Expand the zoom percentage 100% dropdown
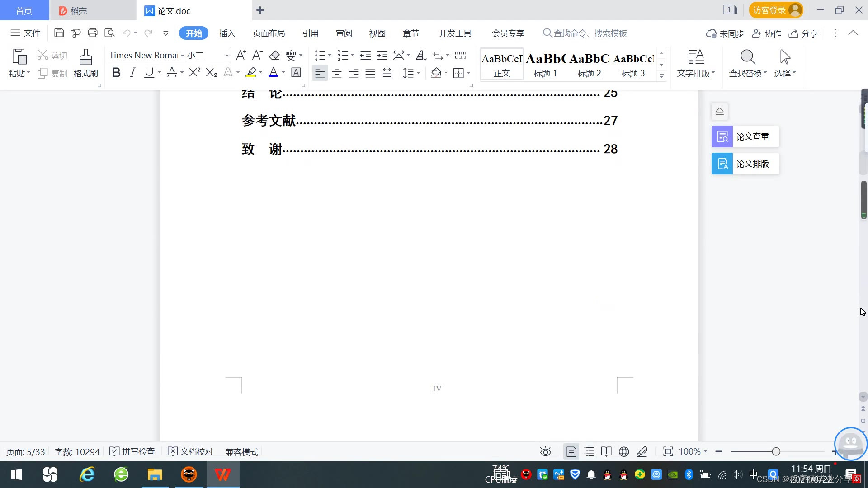Viewport: 868px width, 488px height. pyautogui.click(x=705, y=451)
